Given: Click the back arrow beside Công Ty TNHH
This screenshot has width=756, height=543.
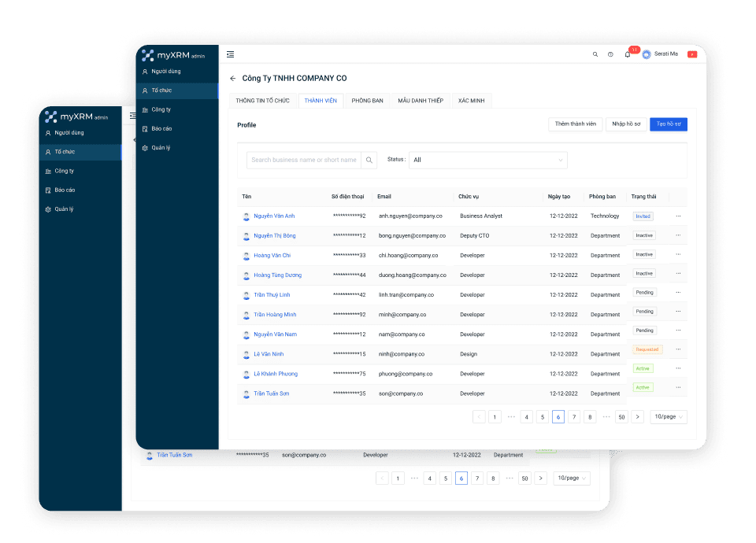Looking at the screenshot, I should click(x=232, y=79).
